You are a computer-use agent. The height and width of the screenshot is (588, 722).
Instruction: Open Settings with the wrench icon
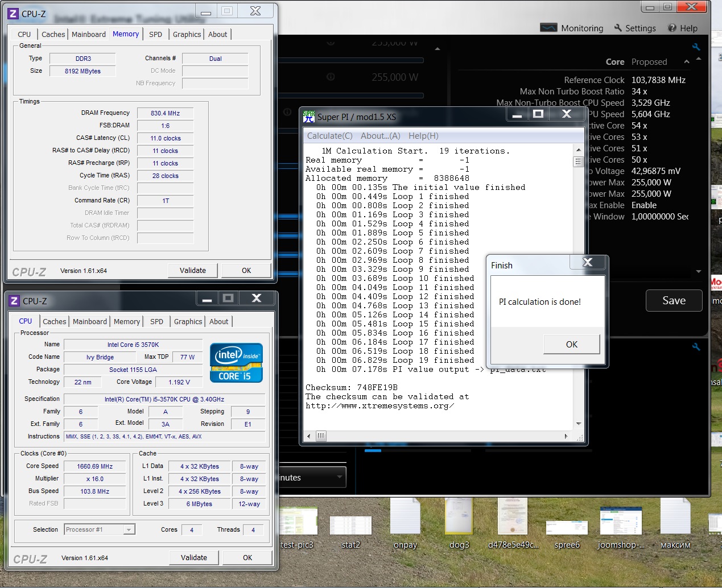point(618,28)
